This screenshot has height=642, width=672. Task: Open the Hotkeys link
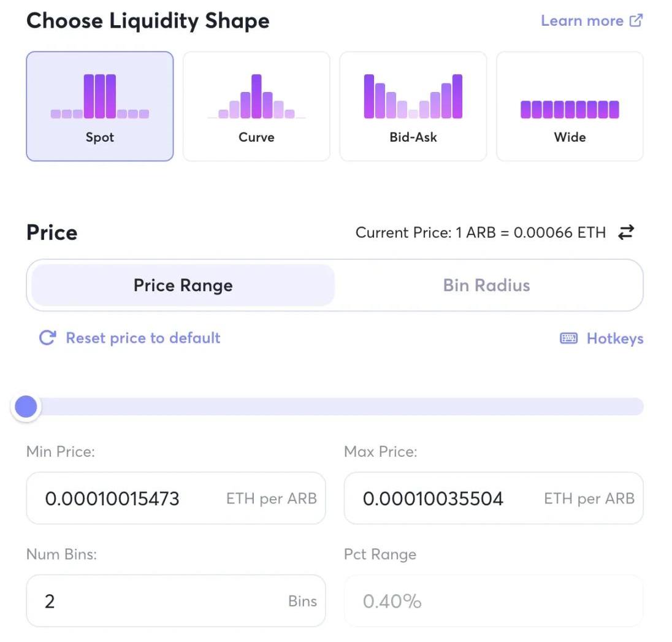point(614,338)
